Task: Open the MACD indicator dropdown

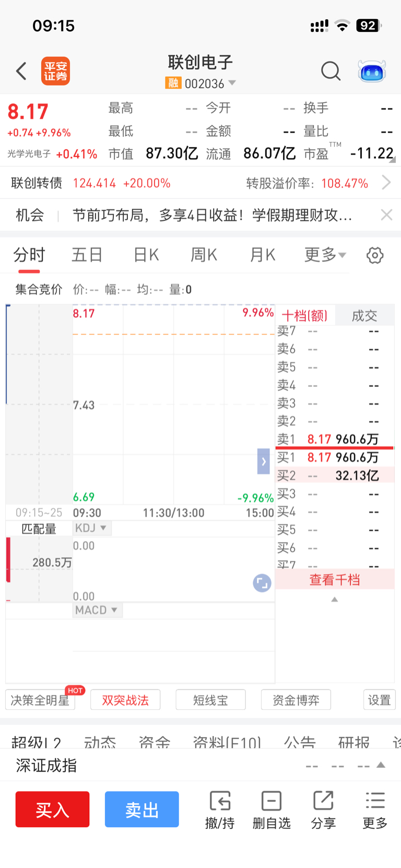Action: tap(97, 610)
